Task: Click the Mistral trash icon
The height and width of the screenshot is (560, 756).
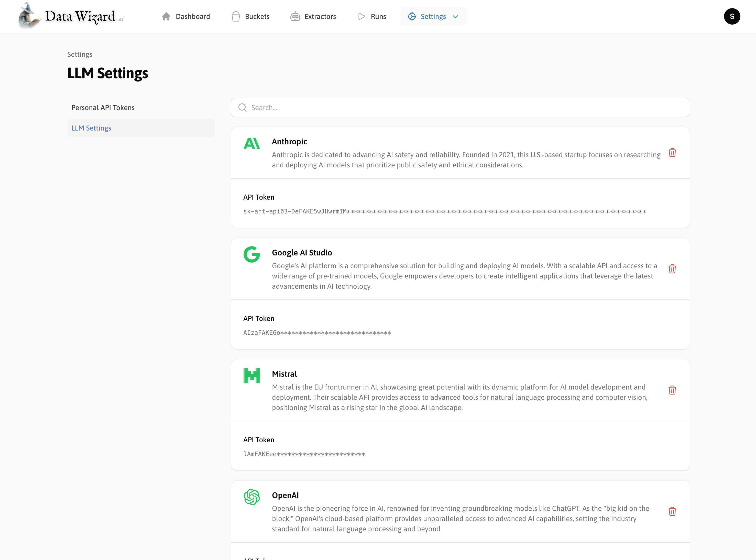Action: [x=672, y=390]
